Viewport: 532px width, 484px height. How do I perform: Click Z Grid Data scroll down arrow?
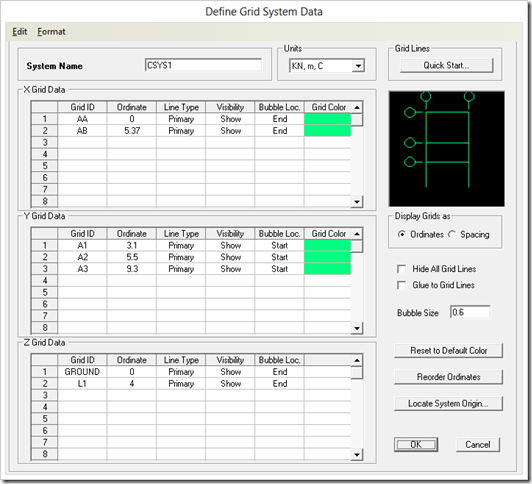357,454
